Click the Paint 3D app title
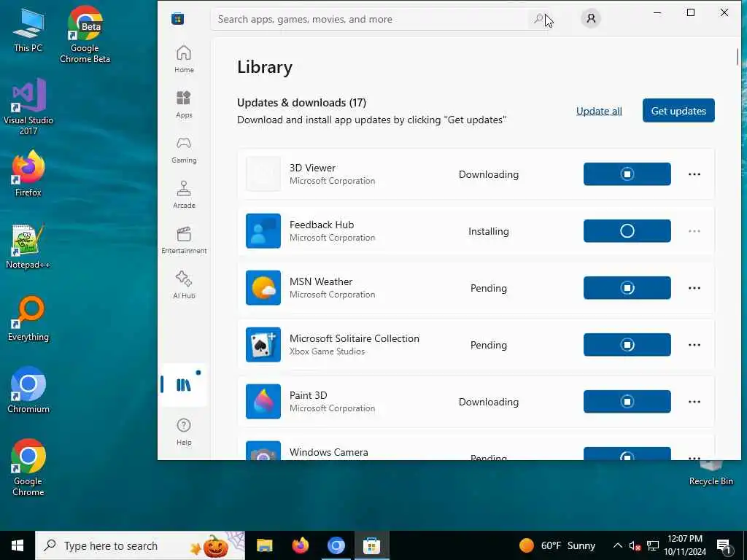The height and width of the screenshot is (560, 747). [x=309, y=395]
